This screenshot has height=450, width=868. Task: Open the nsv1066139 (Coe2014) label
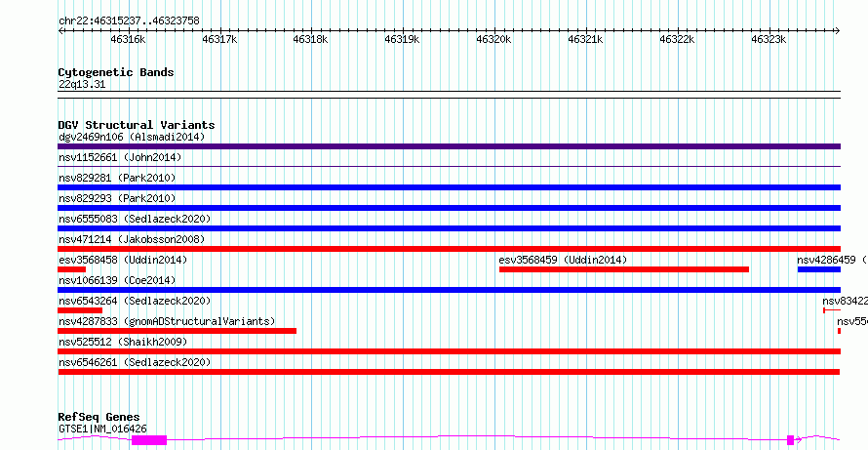pyautogui.click(x=117, y=280)
